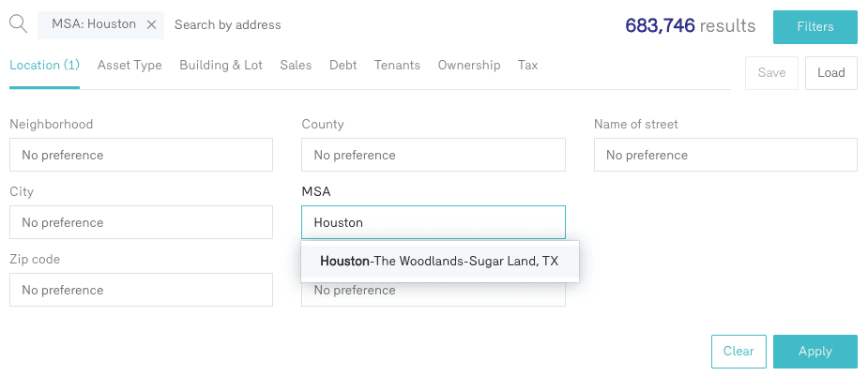Switch to the Ownership tab
Viewport: 868px width, 376px height.
(x=469, y=66)
